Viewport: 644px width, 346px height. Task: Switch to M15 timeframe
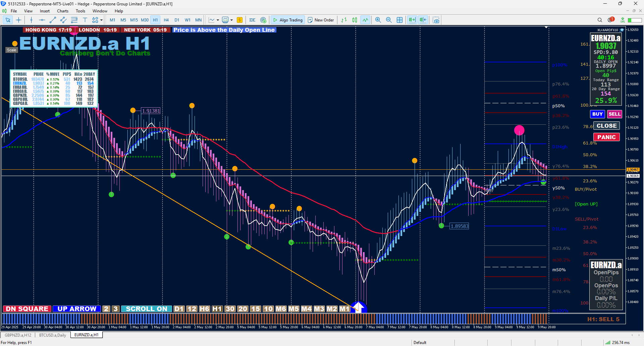pos(134,20)
